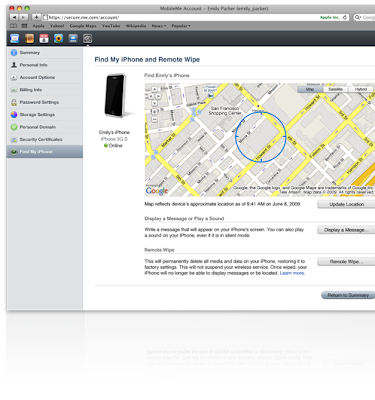The height and width of the screenshot is (400, 375).
Task: Pan map left with arrow control
Action: click(x=150, y=96)
